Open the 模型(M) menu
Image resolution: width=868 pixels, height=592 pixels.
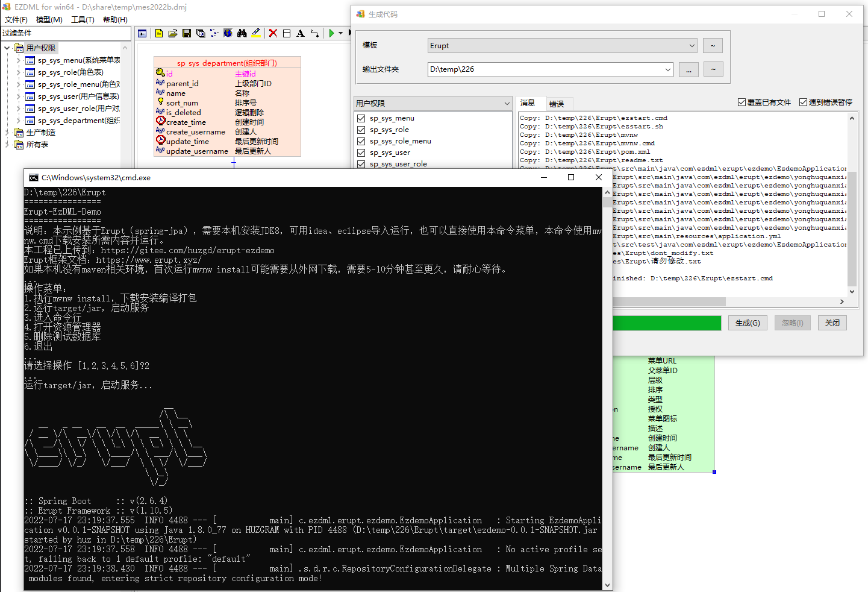49,20
